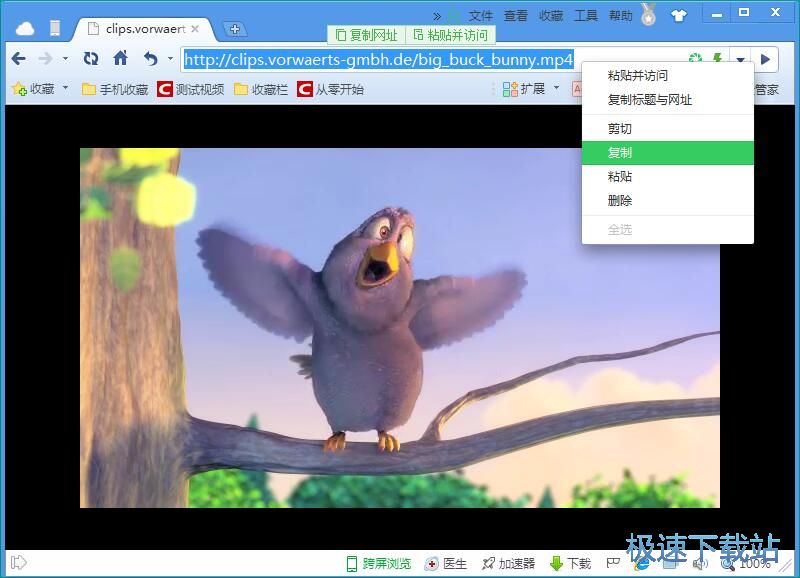The image size is (800, 578).
Task: Open the mobile phone icon beside tabs
Action: 55,28
